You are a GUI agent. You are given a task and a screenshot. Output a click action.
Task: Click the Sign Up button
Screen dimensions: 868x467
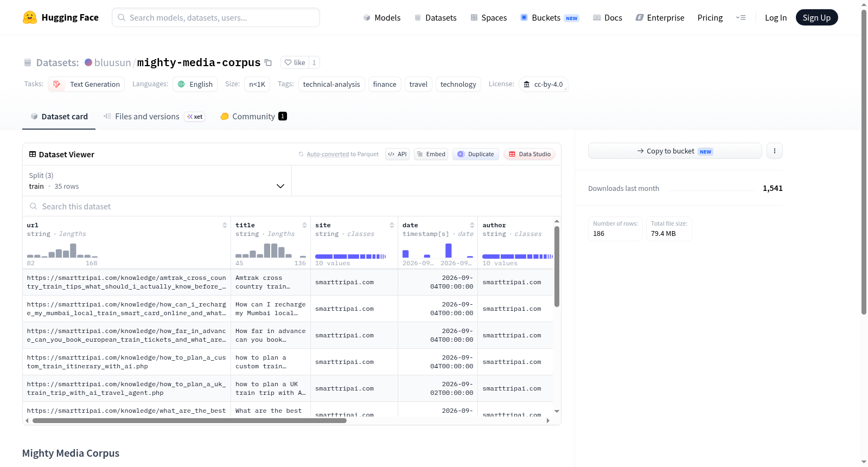coord(816,17)
